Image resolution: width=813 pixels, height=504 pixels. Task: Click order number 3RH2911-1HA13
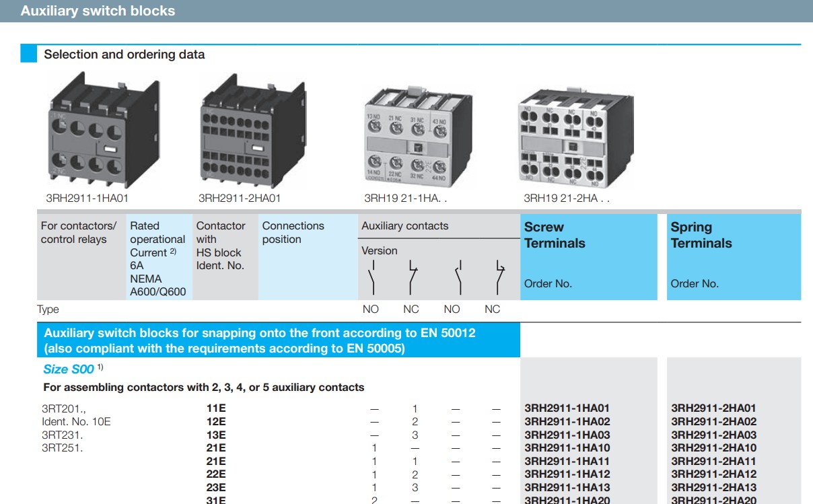tap(567, 488)
